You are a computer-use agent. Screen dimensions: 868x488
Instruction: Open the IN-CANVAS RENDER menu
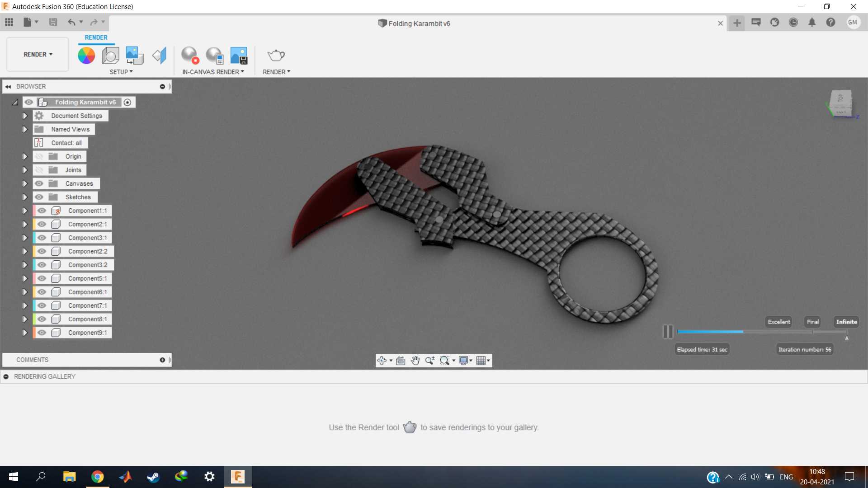click(213, 72)
